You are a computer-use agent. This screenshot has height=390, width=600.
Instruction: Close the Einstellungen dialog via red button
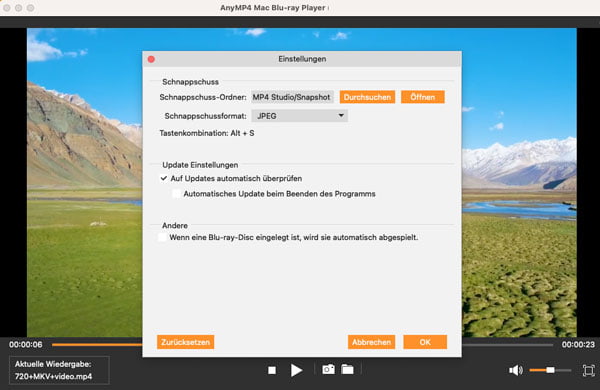[x=151, y=59]
